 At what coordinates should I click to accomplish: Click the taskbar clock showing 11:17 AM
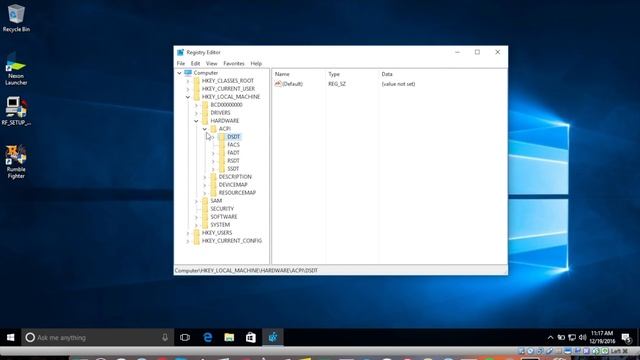pos(602,337)
